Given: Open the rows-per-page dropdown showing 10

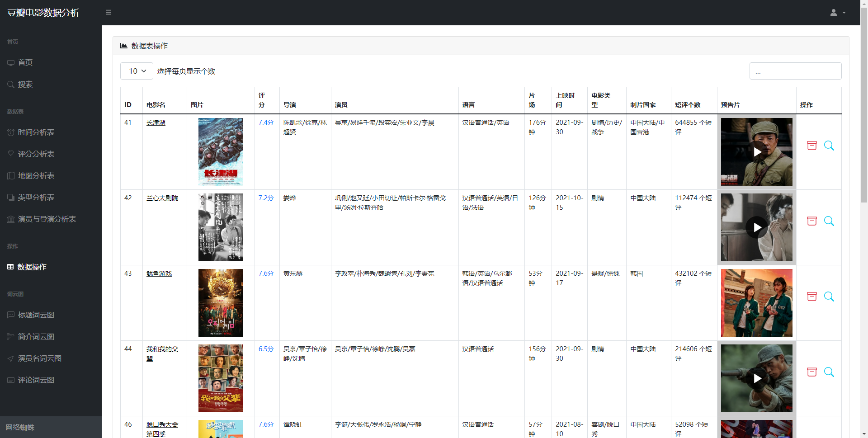Looking at the screenshot, I should pyautogui.click(x=137, y=71).
